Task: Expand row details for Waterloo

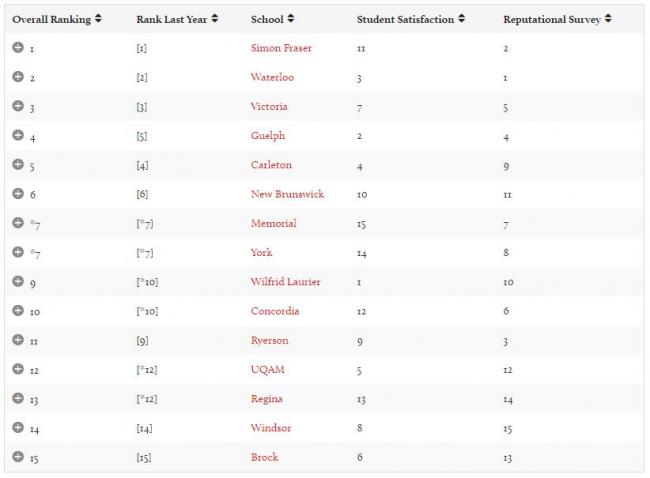Action: (18, 77)
